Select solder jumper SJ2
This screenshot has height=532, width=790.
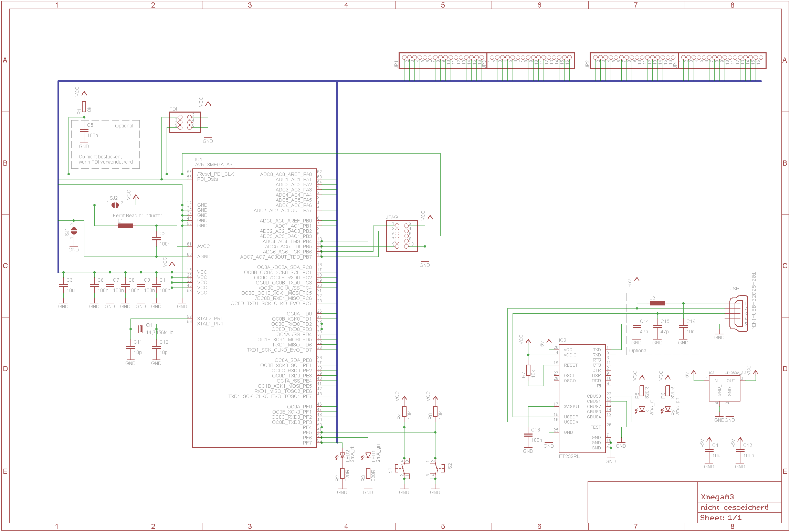coord(115,205)
